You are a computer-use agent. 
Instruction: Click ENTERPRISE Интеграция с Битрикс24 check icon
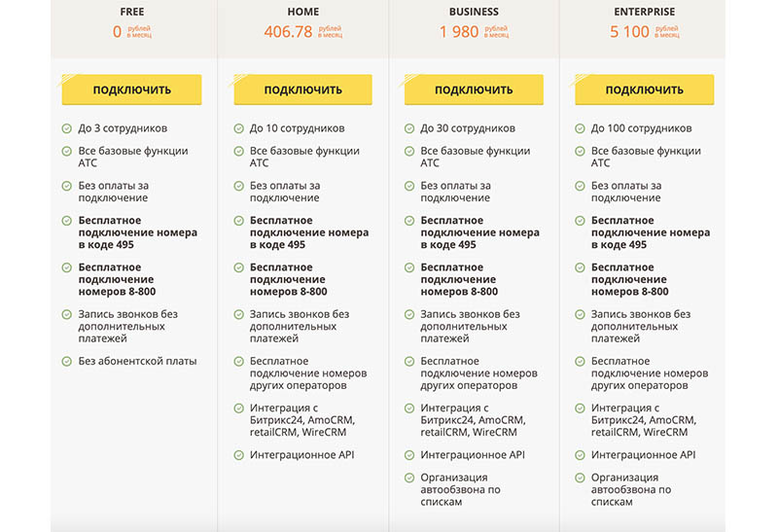click(581, 408)
